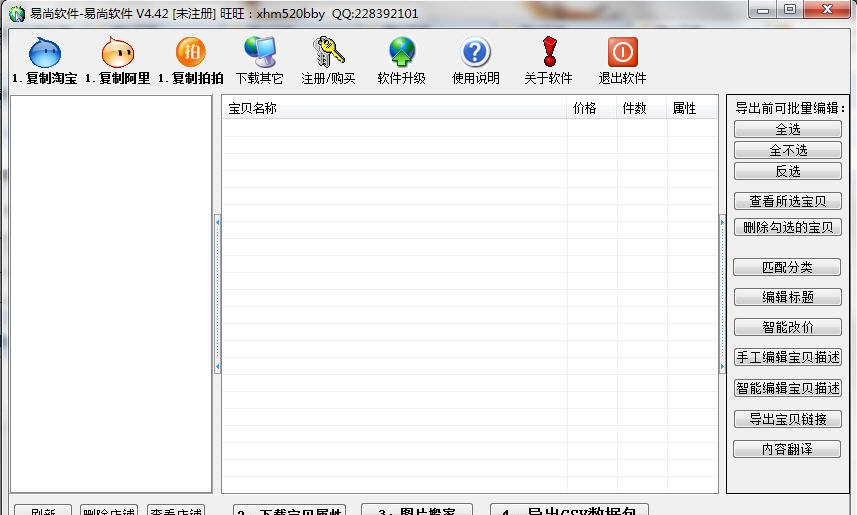
Task: Click the 下载宝贝属性 step 2 button
Action: point(290,510)
